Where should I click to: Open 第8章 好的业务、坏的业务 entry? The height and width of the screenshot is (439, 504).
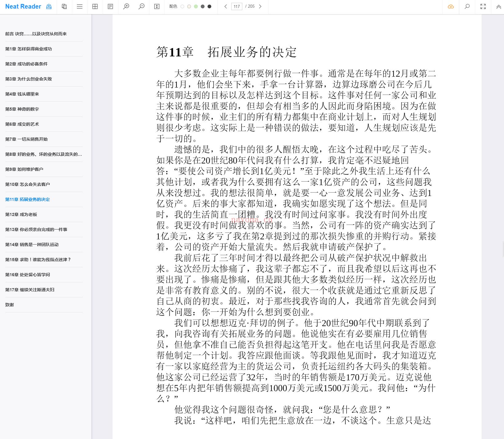pyautogui.click(x=44, y=154)
